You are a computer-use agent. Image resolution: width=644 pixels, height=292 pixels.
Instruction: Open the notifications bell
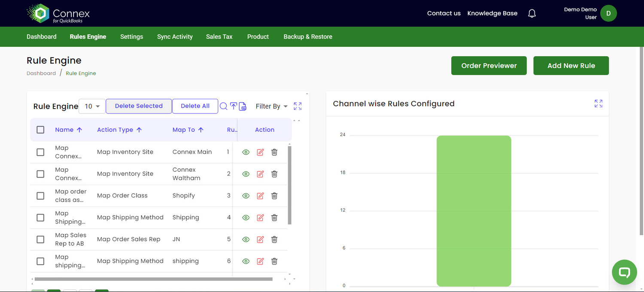(532, 13)
